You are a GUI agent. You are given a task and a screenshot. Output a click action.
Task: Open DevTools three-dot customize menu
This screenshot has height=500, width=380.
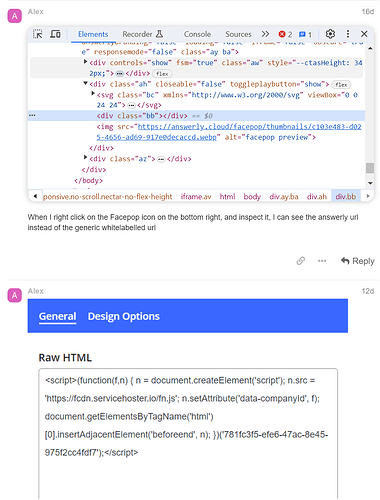click(348, 34)
